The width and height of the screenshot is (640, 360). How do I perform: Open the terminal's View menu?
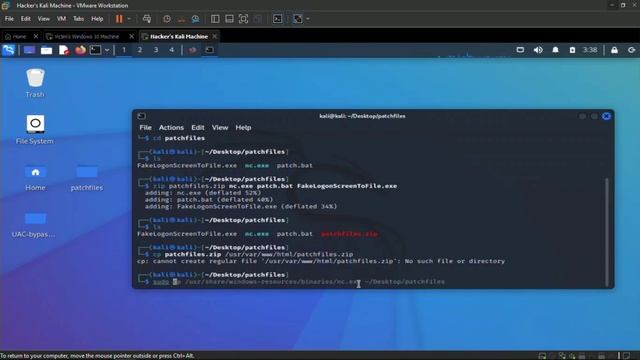pos(220,127)
